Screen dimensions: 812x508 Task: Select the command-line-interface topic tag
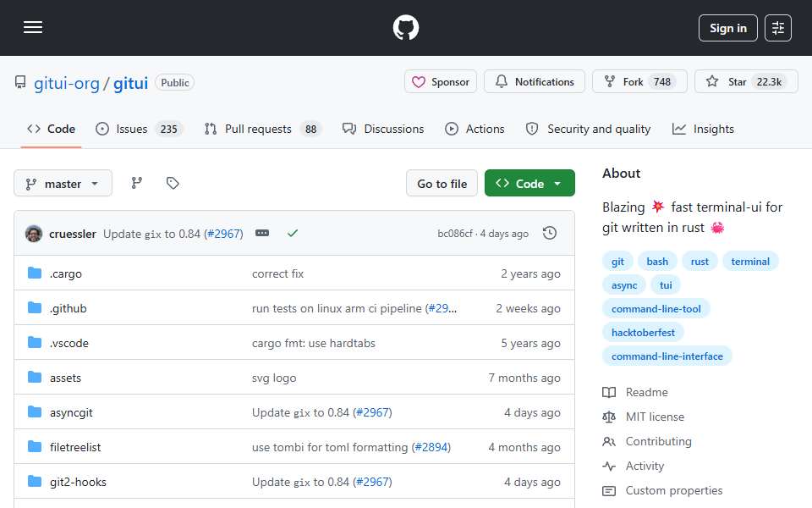coord(667,356)
